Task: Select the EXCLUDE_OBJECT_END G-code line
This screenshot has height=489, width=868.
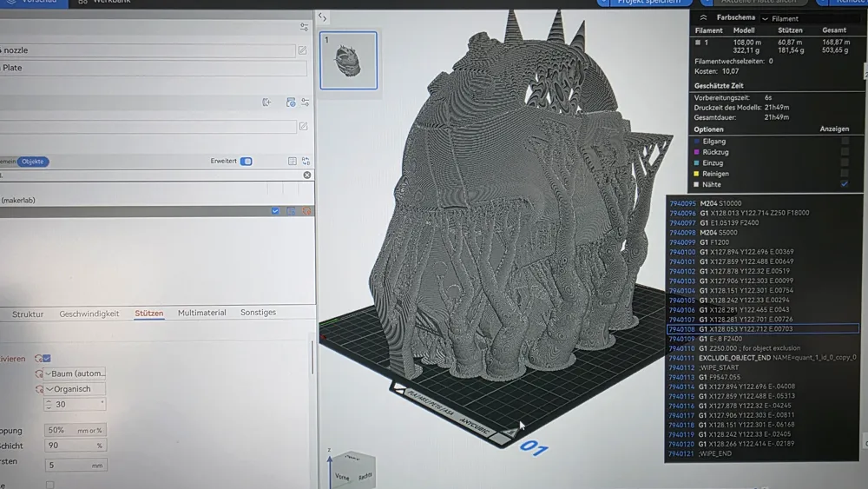Action: pyautogui.click(x=762, y=358)
